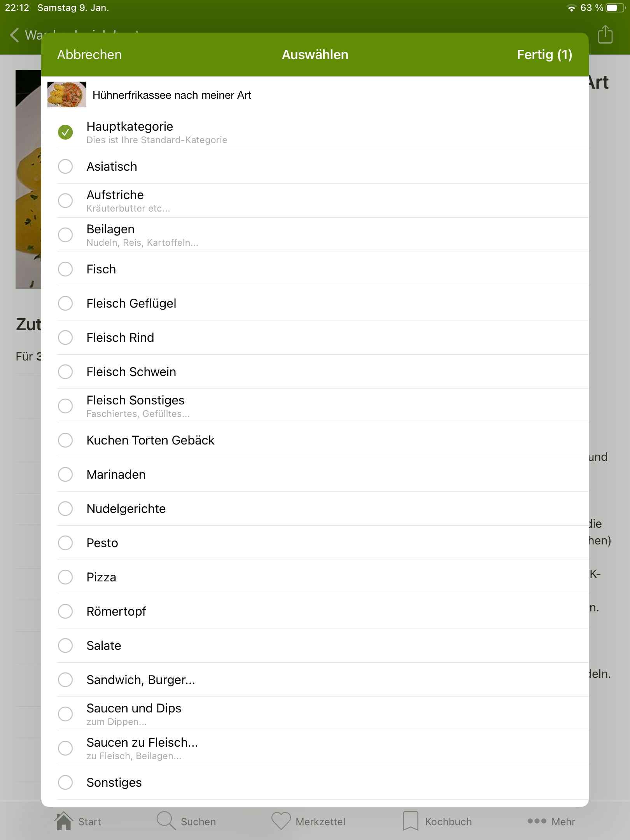This screenshot has height=840, width=630.
Task: Pick the Pizza list entry
Action: (x=101, y=577)
